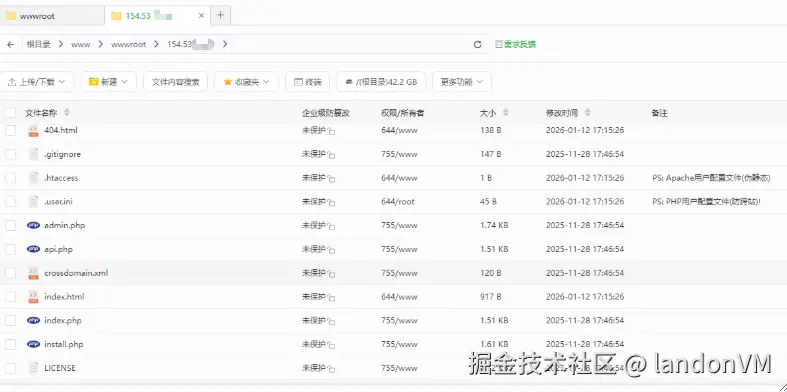
Task: Add a new tab with the plus button
Action: click(220, 16)
